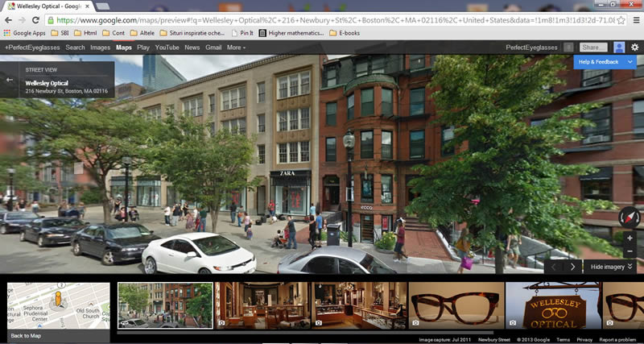Open the Html bookmarks folder
Viewport: 644px width, 344px height.
85,33
